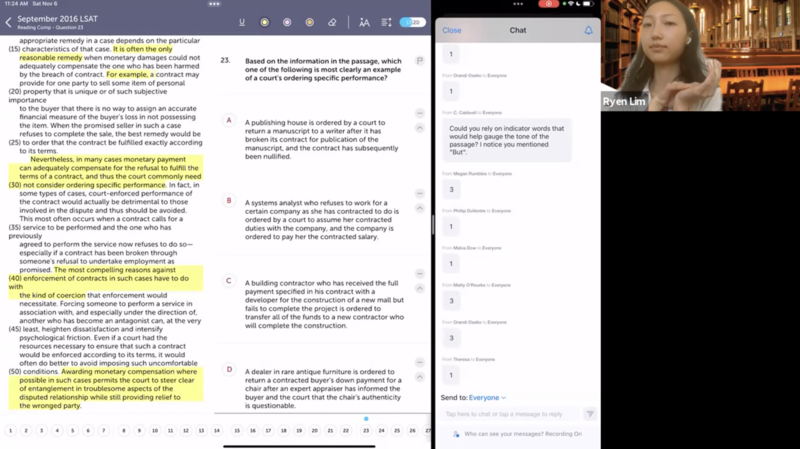Jump to question 22 in the navigator
800x449 pixels.
[x=346, y=431]
